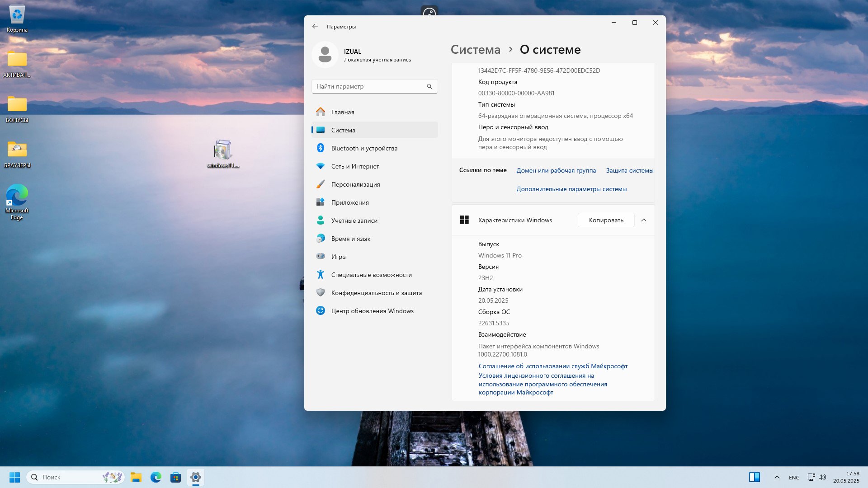
Task: Open the widgets panel icon in tray
Action: pos(754,477)
